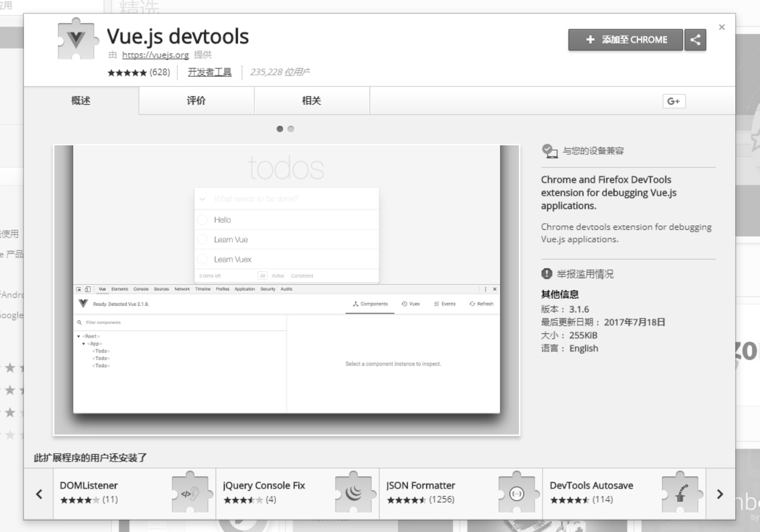The height and width of the screenshot is (532, 760).
Task: Click the Vue.js devtools puzzle-piece logo
Action: 77,39
